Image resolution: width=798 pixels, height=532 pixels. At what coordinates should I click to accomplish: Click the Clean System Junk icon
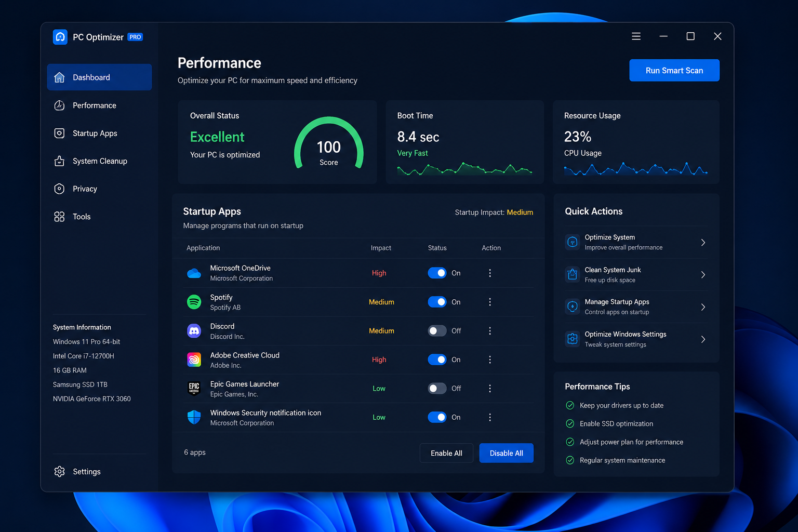pyautogui.click(x=573, y=274)
